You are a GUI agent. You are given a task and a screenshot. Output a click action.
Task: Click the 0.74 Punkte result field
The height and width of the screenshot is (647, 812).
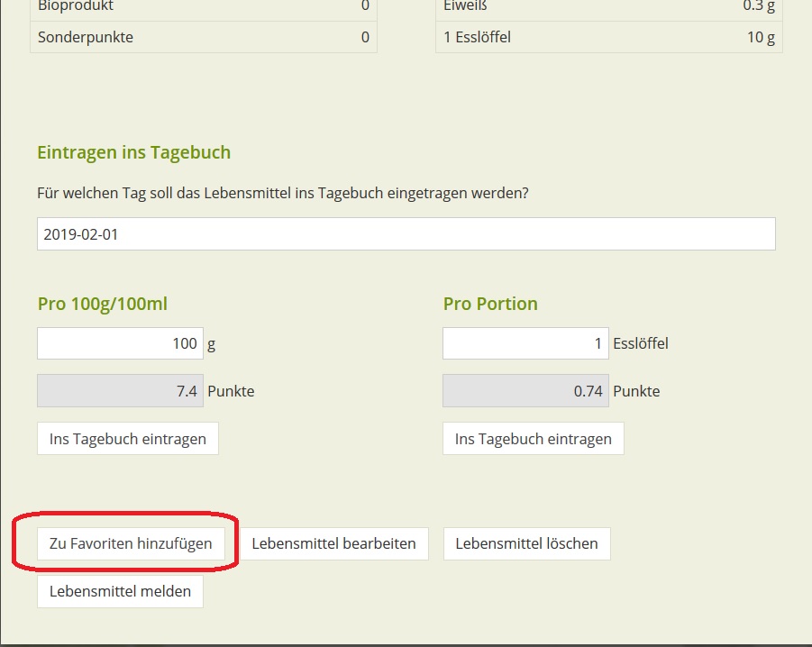tap(525, 391)
